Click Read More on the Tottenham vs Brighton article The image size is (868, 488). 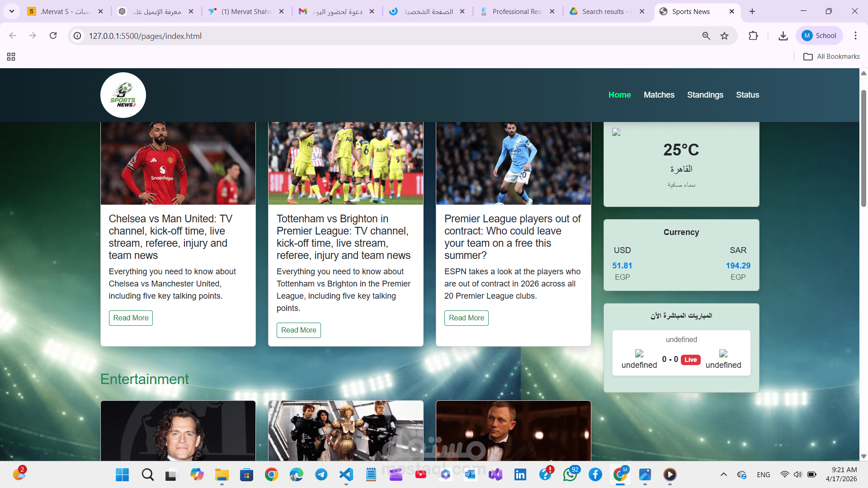click(298, 330)
